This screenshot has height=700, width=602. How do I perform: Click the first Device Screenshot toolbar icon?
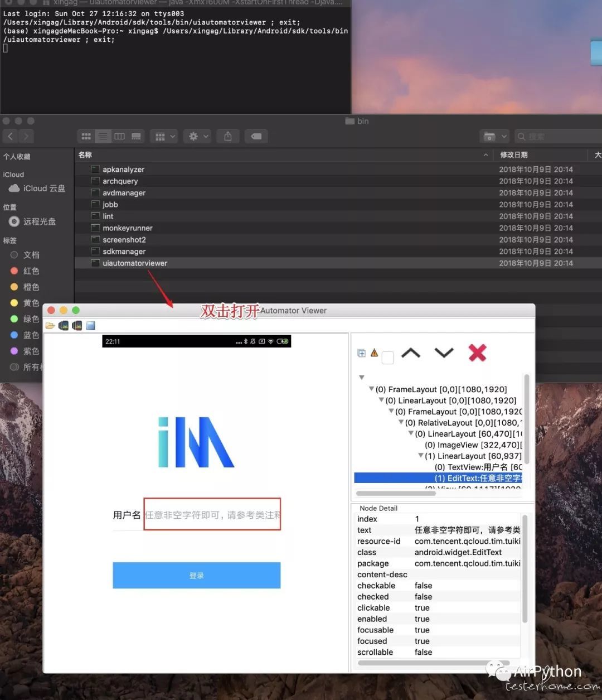tap(64, 326)
